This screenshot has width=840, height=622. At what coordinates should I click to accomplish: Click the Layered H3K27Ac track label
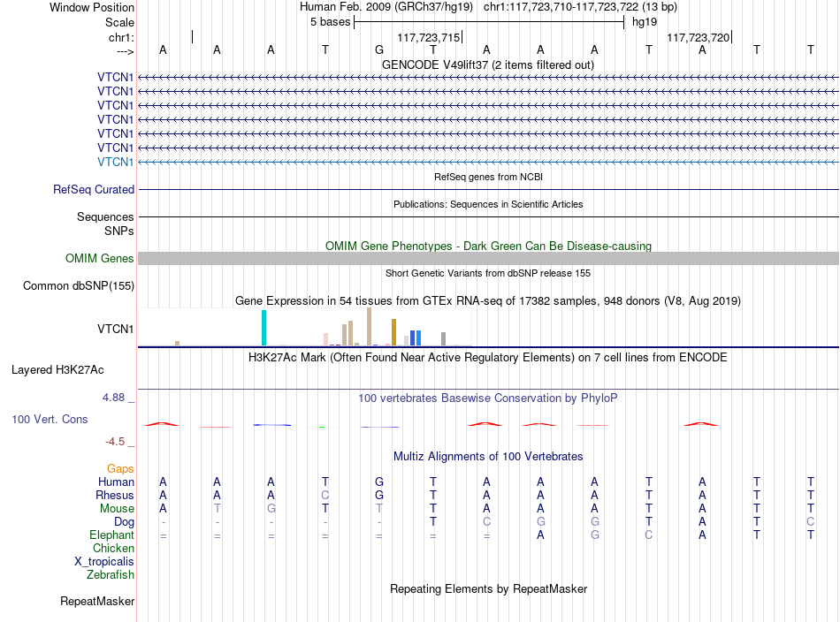57,370
